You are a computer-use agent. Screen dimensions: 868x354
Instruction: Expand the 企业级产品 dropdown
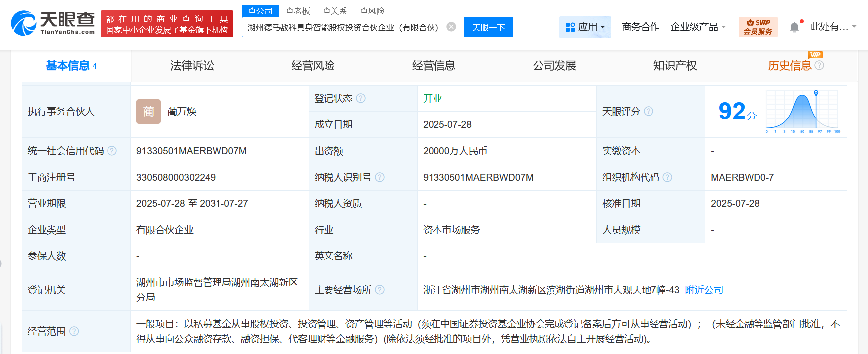click(x=698, y=27)
